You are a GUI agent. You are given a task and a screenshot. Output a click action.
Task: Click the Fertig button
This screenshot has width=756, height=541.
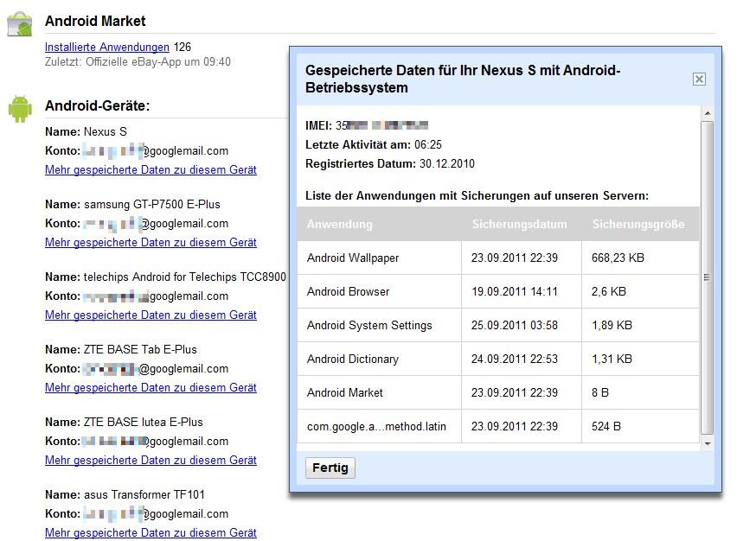[x=330, y=468]
